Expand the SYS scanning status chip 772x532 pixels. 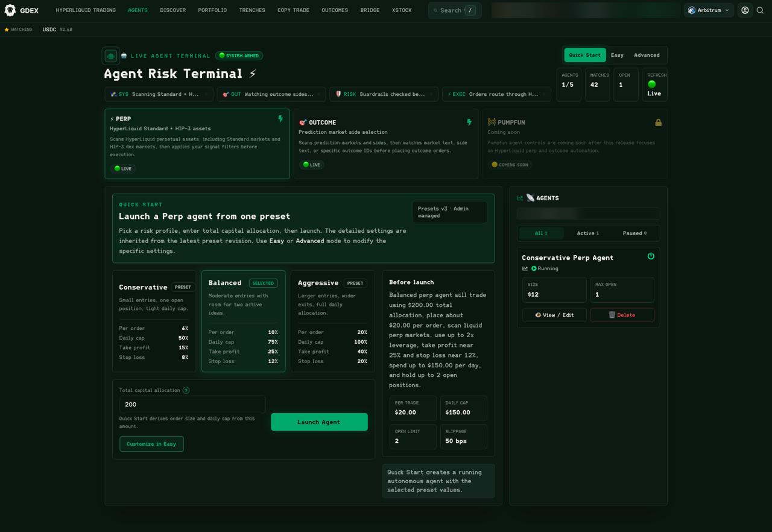point(159,94)
